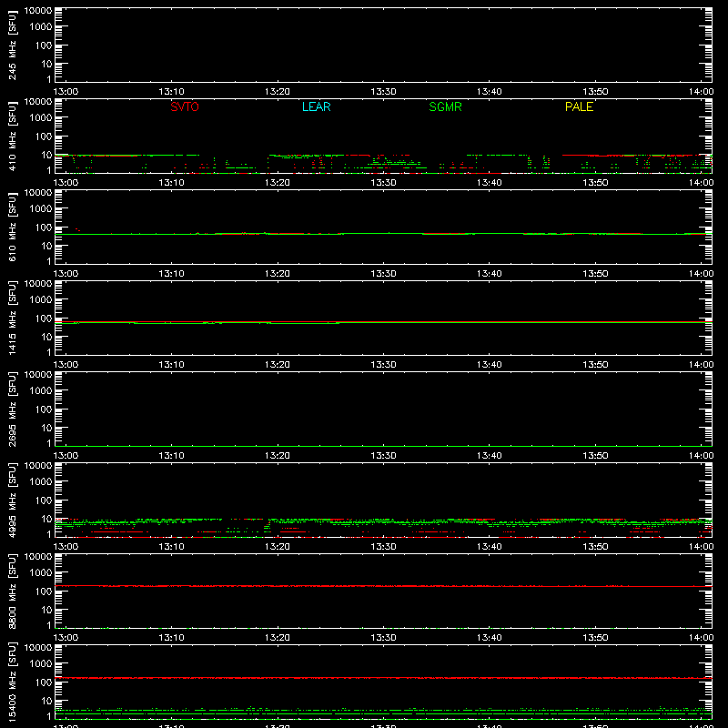Click the 1000 y-axis label on the 4995 MHz plot
728x728 pixels.
41,481
